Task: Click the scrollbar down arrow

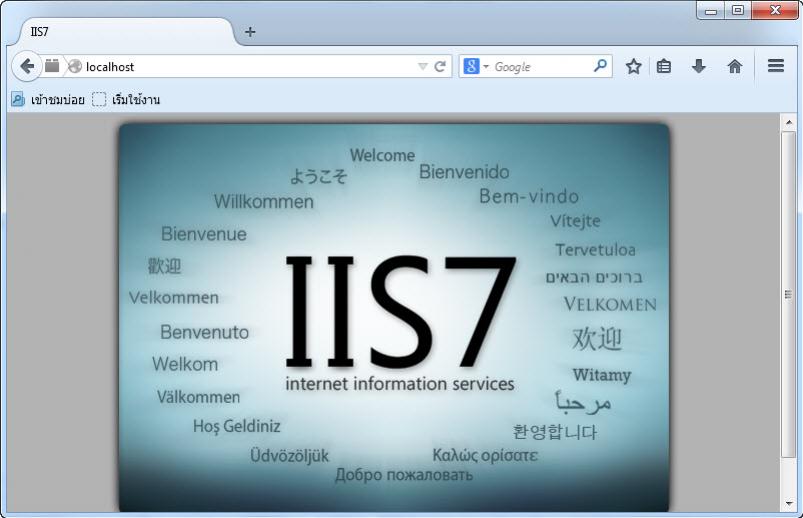Action: tap(789, 503)
